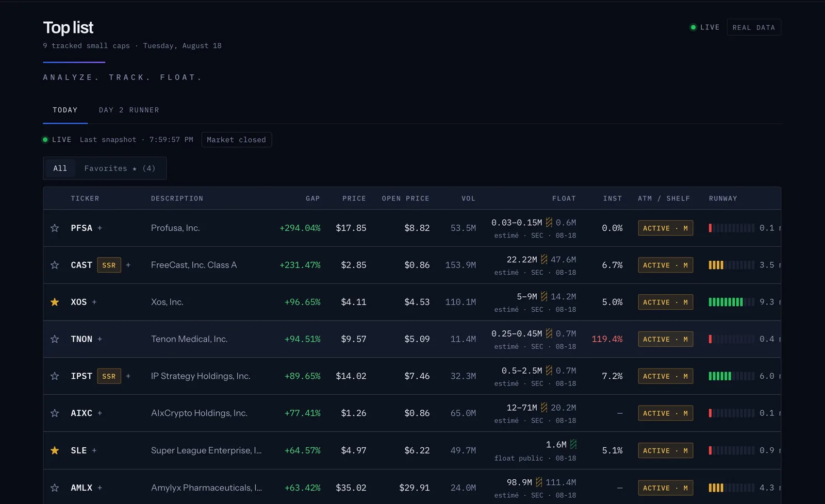Sort by the GAP column header
Screen dimensions: 825x504
[312, 198]
